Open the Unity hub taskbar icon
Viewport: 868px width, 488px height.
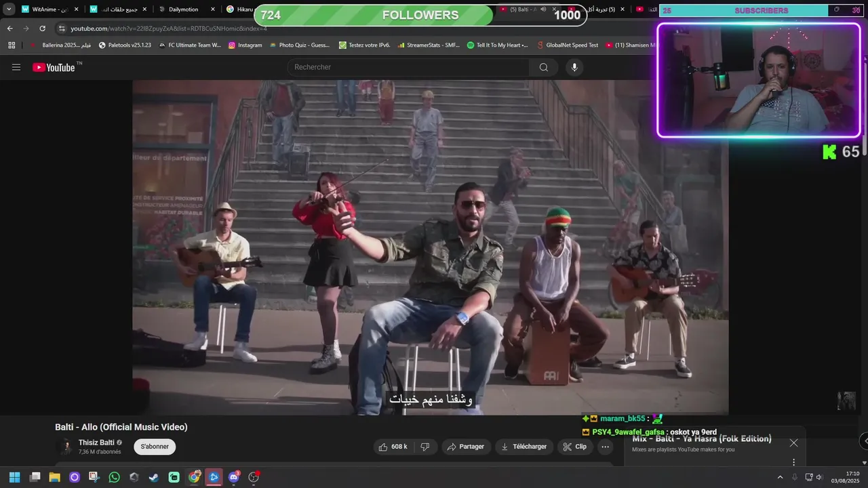[134, 477]
